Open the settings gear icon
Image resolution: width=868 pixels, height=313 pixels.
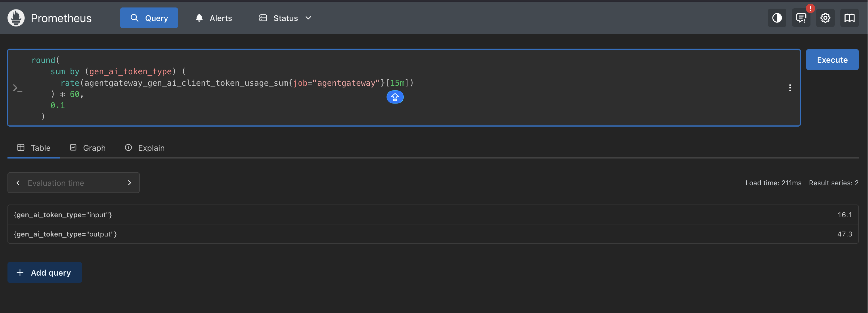pyautogui.click(x=825, y=18)
